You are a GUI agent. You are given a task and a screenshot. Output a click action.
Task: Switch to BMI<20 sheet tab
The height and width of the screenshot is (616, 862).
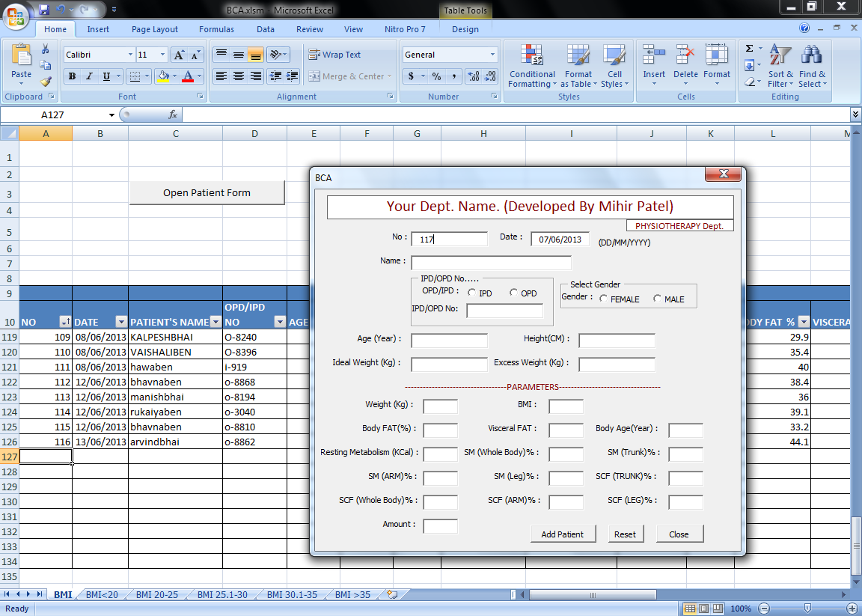click(x=102, y=594)
